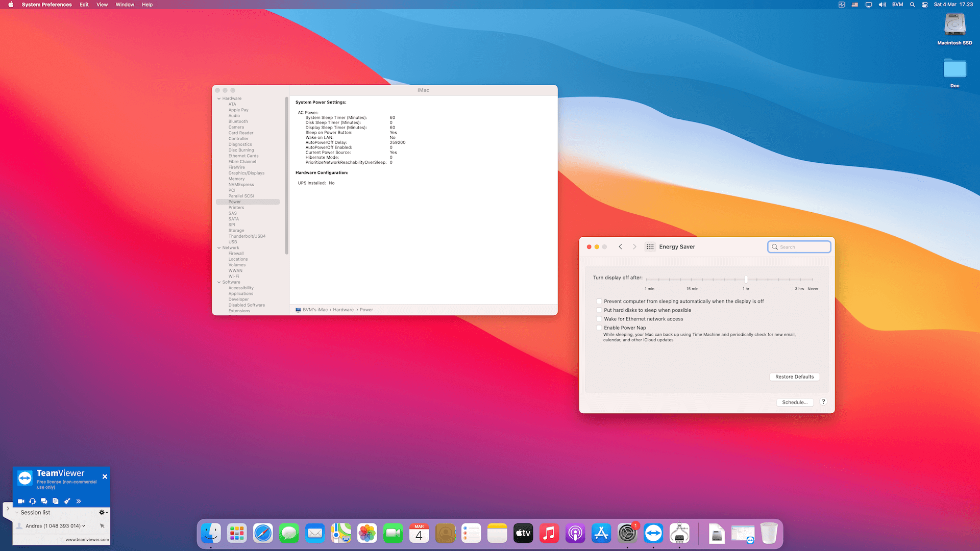Open the Trash in the Dock
Viewport: 980px width, 551px height.
point(769,534)
